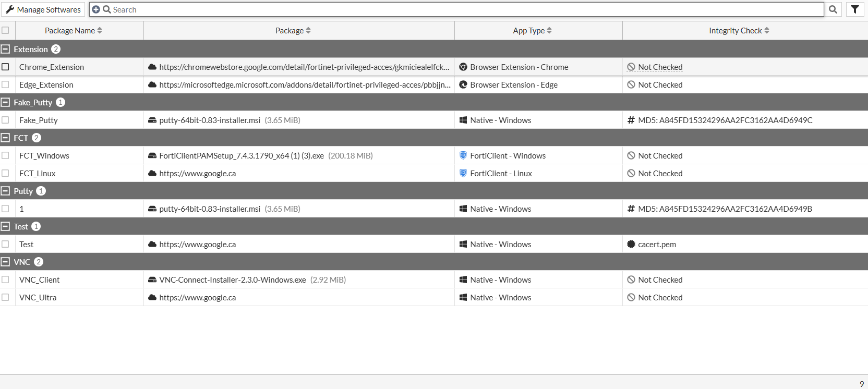Toggle the select-all header checkbox
The width and height of the screenshot is (868, 389).
[5, 30]
